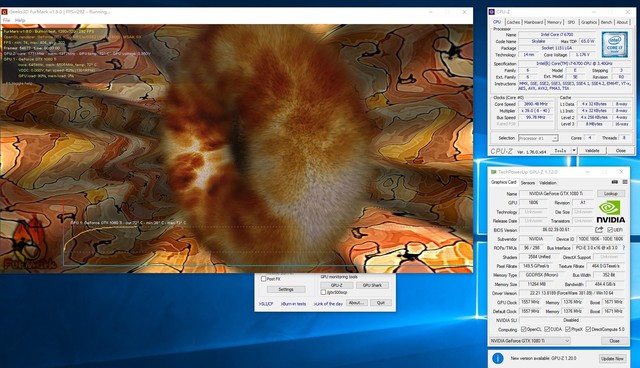
Task: Click the Core Speed value in CPU-Z
Action: pos(536,104)
